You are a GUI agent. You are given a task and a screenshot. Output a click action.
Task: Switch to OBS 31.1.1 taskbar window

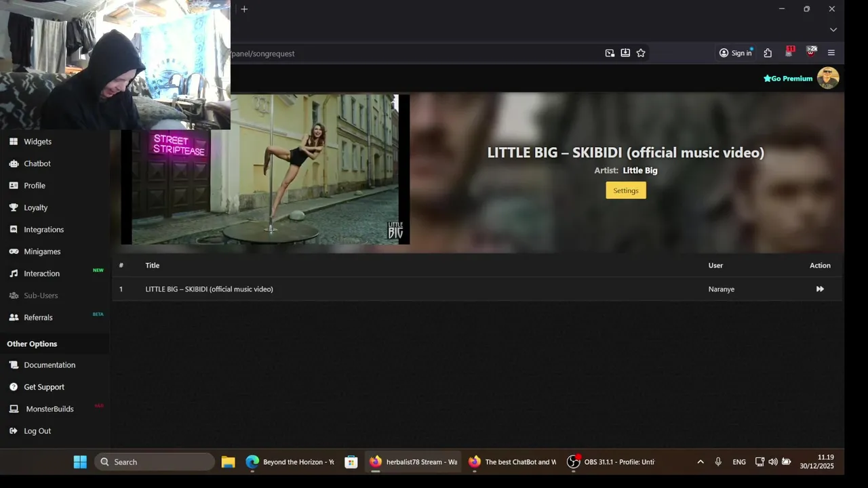611,462
